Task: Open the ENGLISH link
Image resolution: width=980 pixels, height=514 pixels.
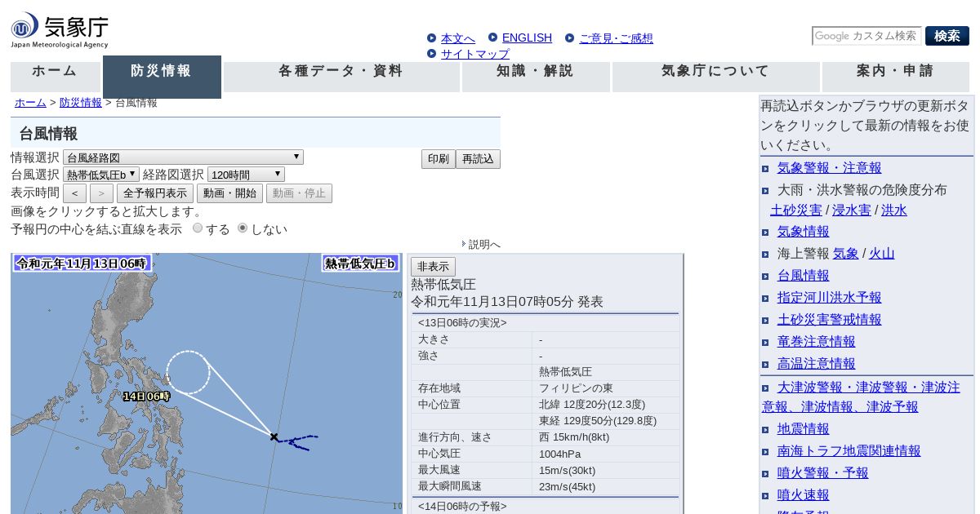Action: pos(527,38)
